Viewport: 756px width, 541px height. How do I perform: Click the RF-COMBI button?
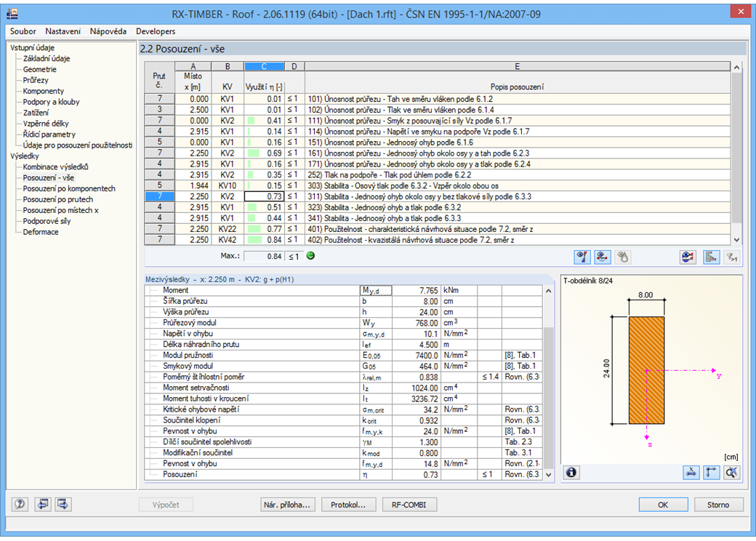(x=409, y=505)
